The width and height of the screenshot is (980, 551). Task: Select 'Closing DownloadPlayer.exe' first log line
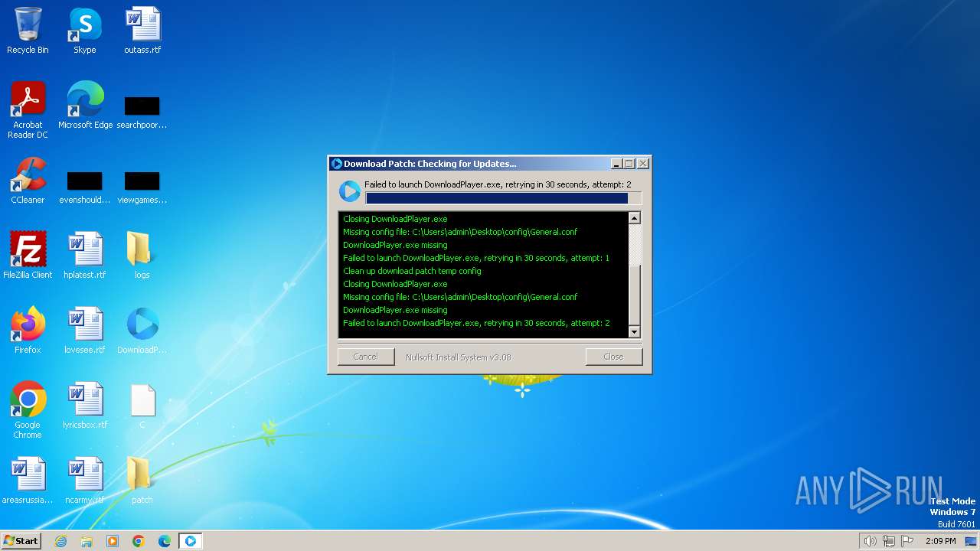pyautogui.click(x=395, y=219)
